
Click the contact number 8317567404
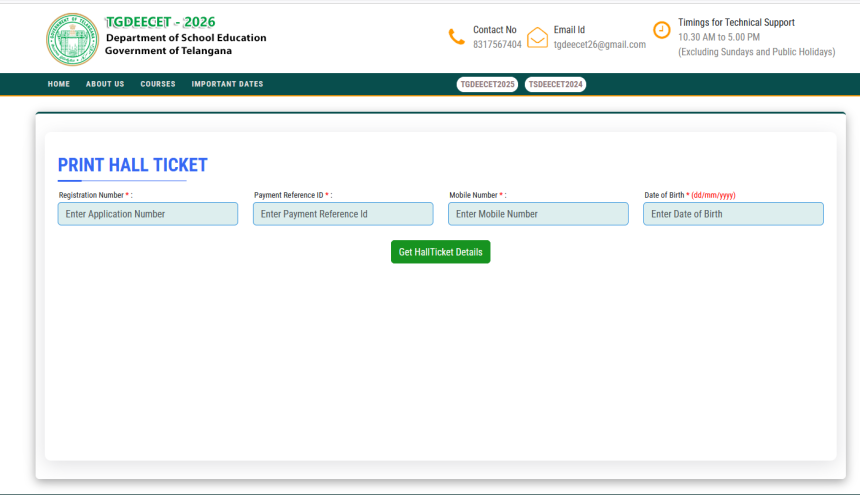(x=497, y=44)
